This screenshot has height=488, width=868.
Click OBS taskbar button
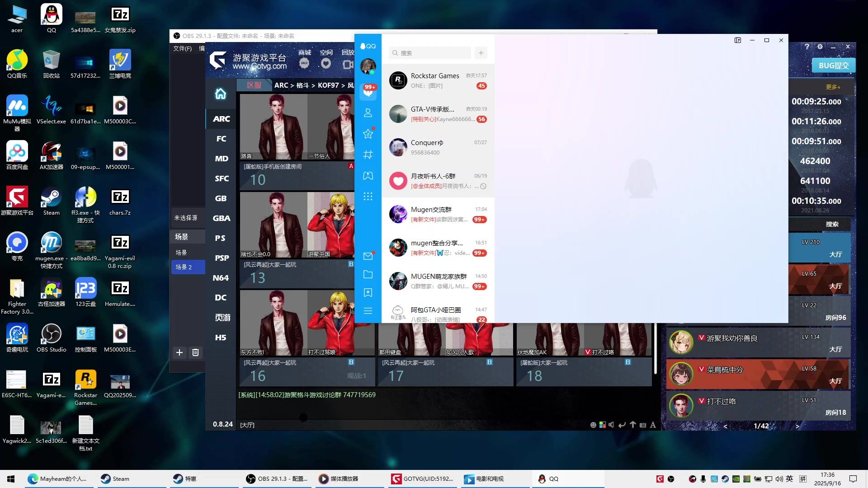278,479
